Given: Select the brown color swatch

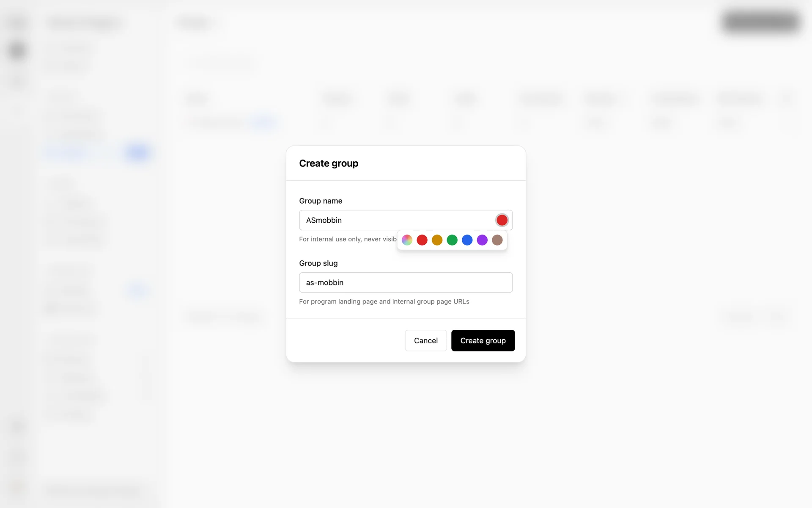Looking at the screenshot, I should 497,240.
